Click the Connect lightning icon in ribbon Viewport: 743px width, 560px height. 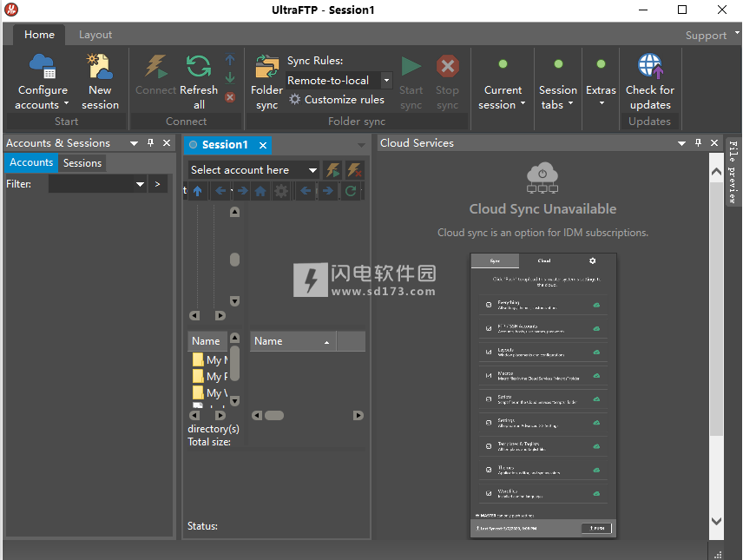(x=156, y=66)
